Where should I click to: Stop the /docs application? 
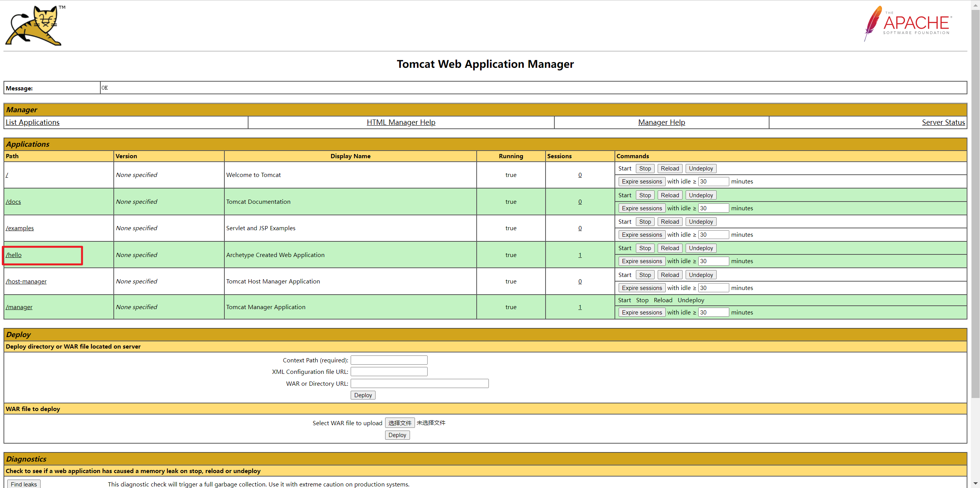[x=645, y=195]
